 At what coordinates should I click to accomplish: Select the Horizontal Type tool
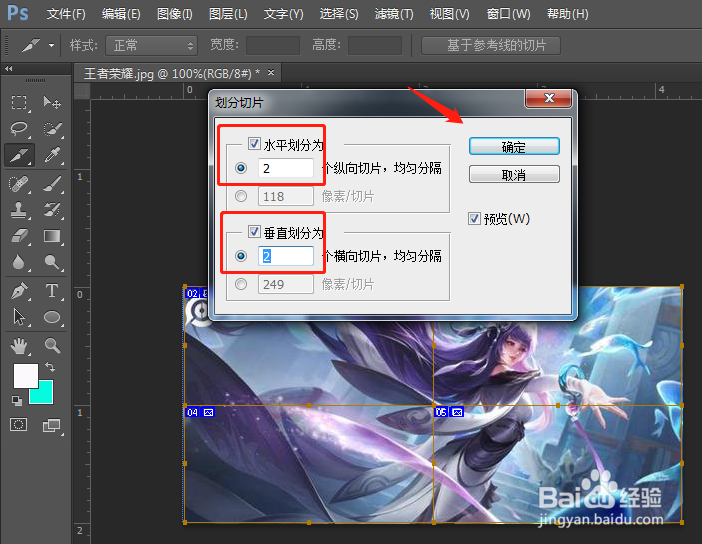pyautogui.click(x=52, y=291)
